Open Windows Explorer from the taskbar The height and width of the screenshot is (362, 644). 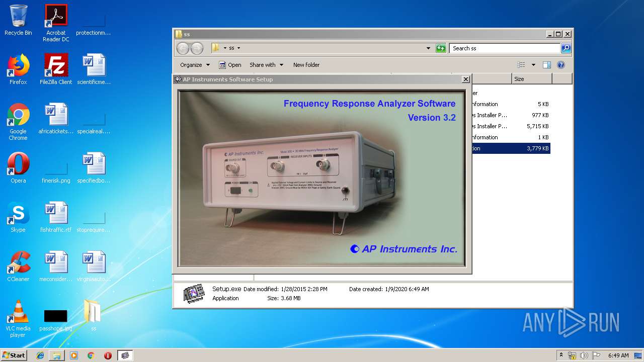tap(57, 355)
